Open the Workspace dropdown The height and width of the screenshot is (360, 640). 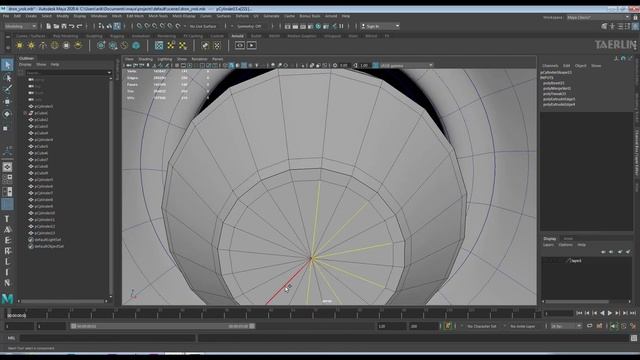pos(598,18)
